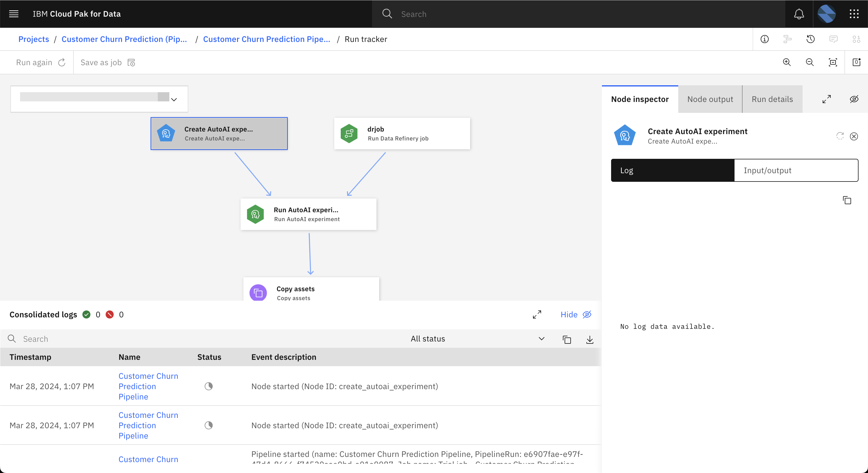Expand the node inspector panel
The height and width of the screenshot is (473, 868).
827,99
